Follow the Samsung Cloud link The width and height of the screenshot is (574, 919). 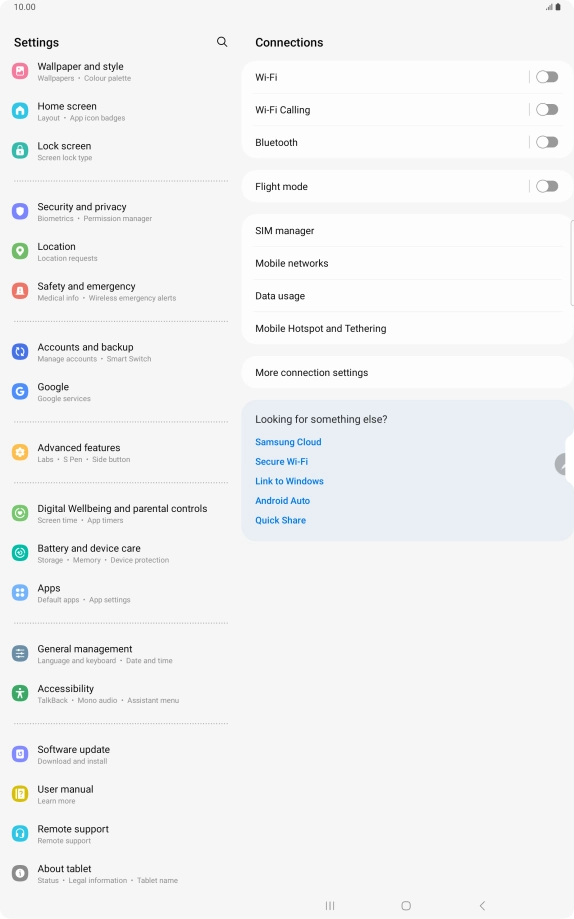(x=288, y=442)
